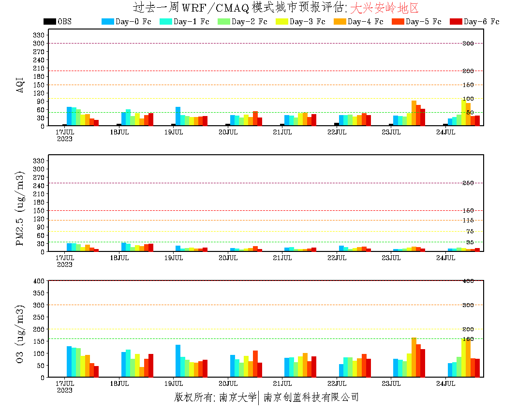Viewport: 532px width, 411px height.
Task: Click the "50" threshold label in AQI chart
Action: tap(470, 113)
